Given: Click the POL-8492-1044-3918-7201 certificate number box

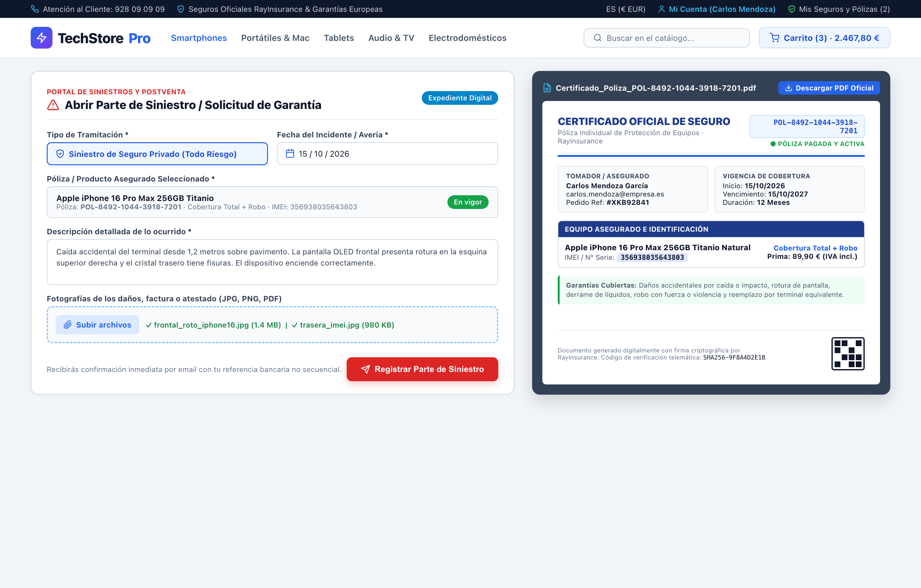Looking at the screenshot, I should tap(807, 127).
